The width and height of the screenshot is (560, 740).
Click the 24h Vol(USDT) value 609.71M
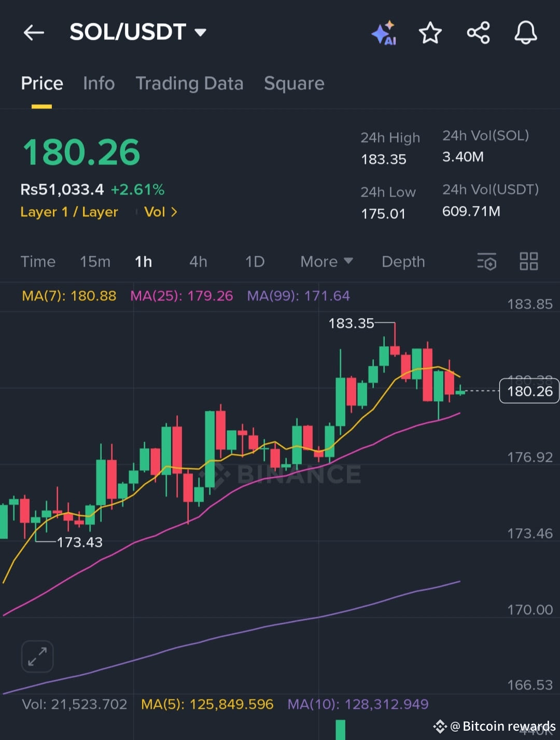(471, 211)
